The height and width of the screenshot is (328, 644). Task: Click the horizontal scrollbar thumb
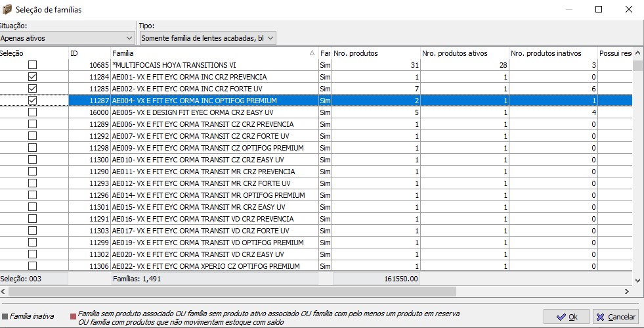(232, 291)
